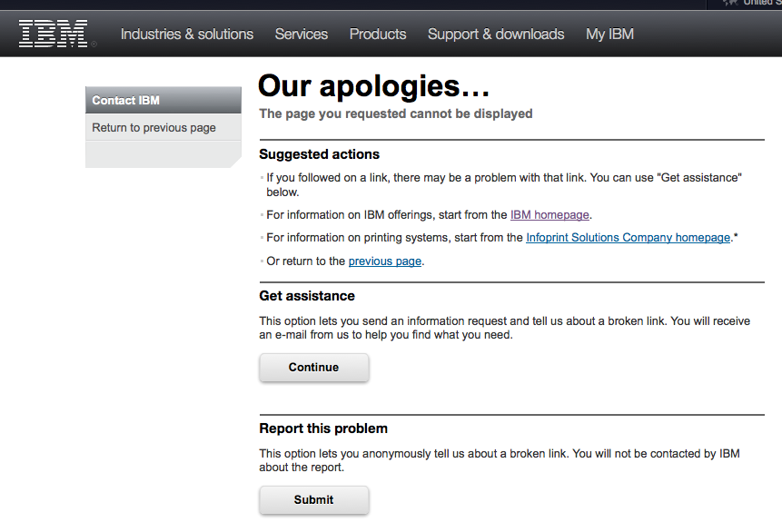Click the Get assistance heading
The width and height of the screenshot is (782, 532).
[x=307, y=296]
